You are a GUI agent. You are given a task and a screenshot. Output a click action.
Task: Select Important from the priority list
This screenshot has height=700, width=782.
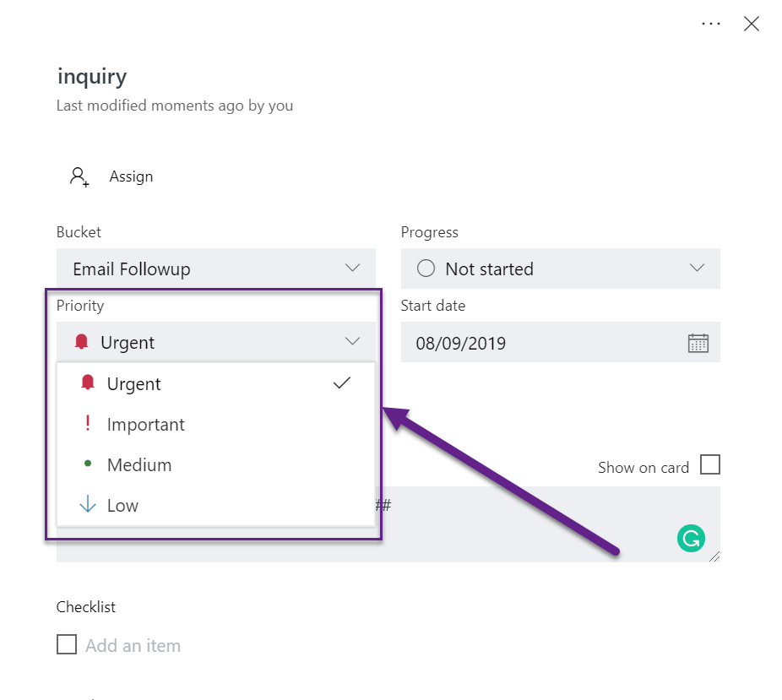(x=146, y=425)
